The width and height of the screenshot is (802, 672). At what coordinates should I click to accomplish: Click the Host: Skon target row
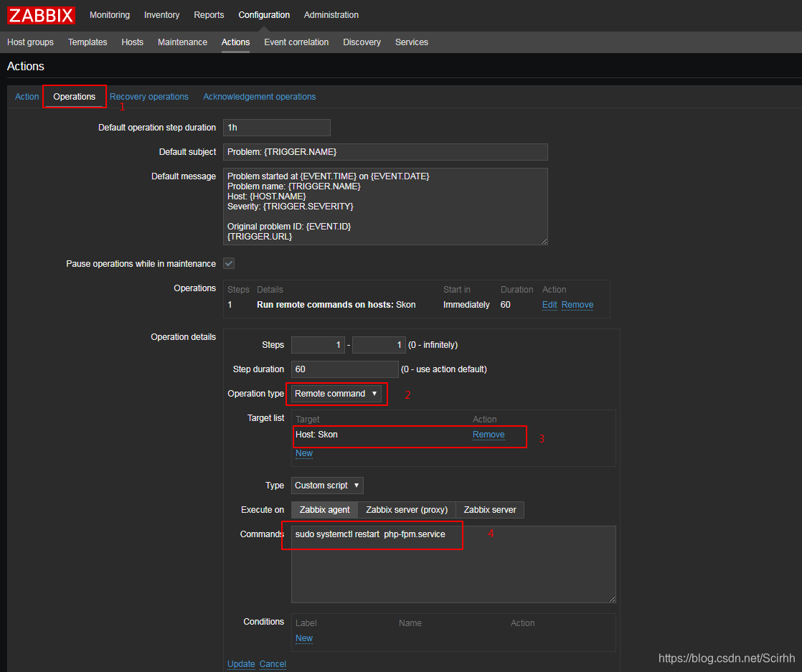coord(409,435)
